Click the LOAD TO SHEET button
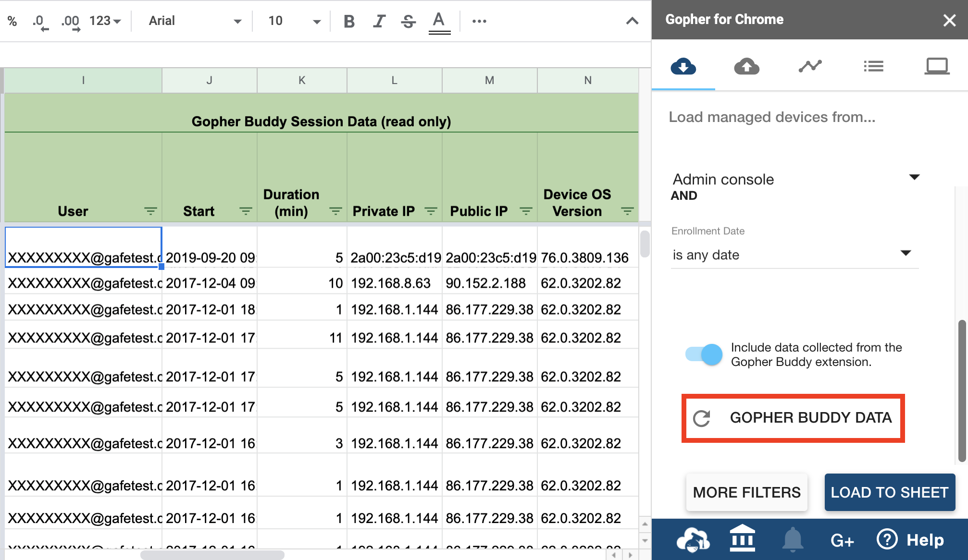Viewport: 968px width, 560px height. click(889, 492)
